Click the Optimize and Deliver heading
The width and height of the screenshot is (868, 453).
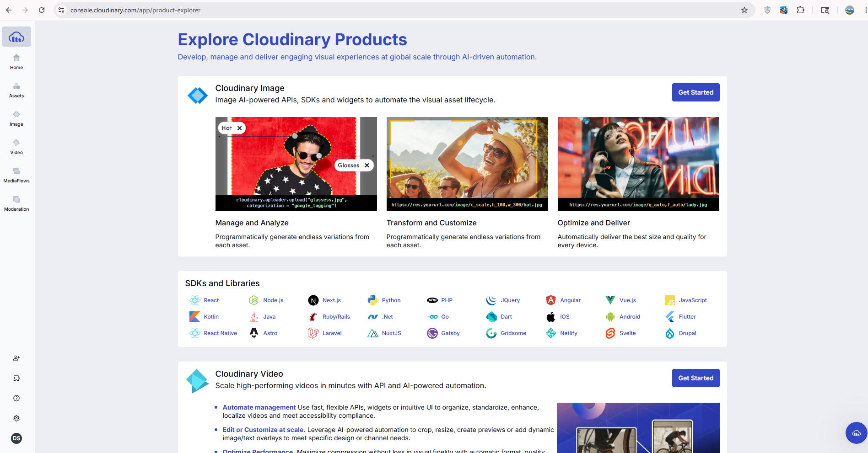coord(593,223)
